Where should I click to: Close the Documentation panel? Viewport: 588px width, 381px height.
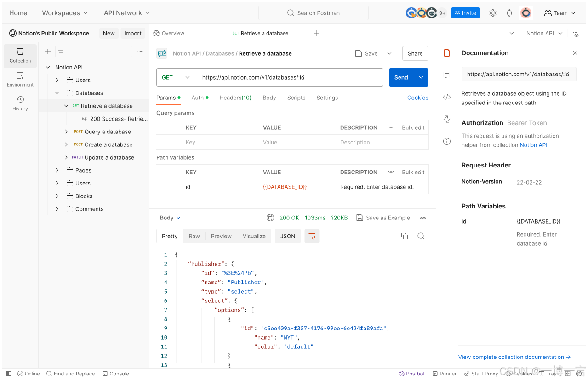[575, 53]
